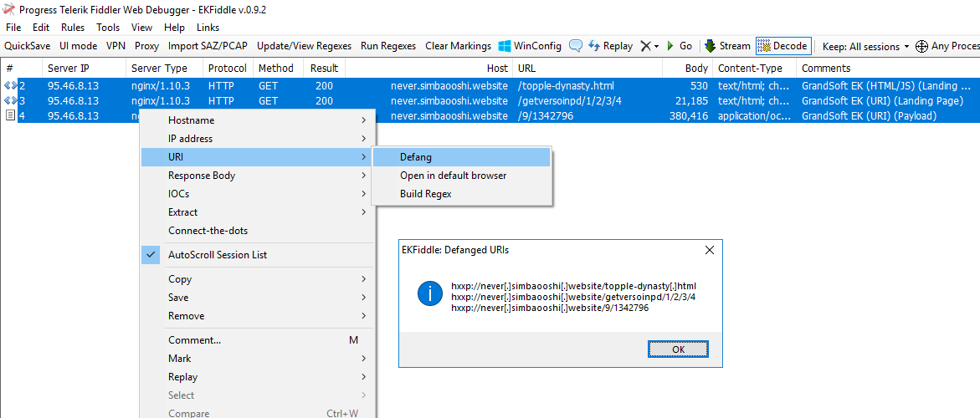Screen dimensions: 980x418
Task: Choose Comment... from context menu
Action: click(258, 340)
